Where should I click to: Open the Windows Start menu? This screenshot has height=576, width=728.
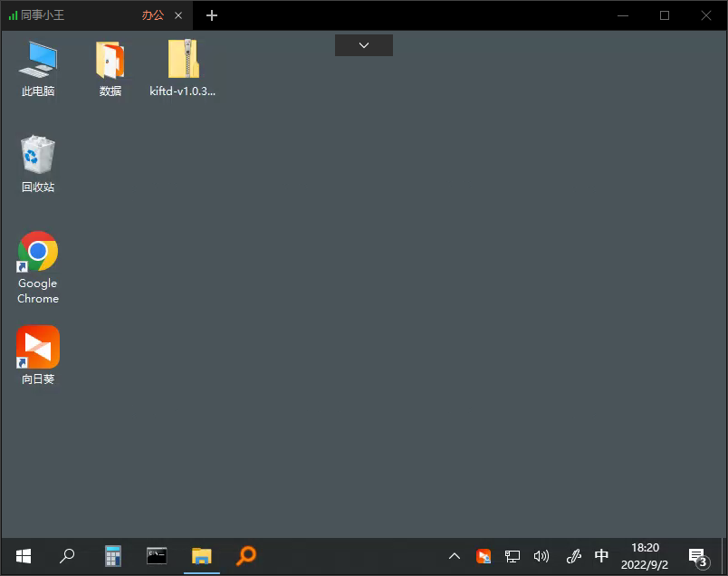click(x=24, y=556)
